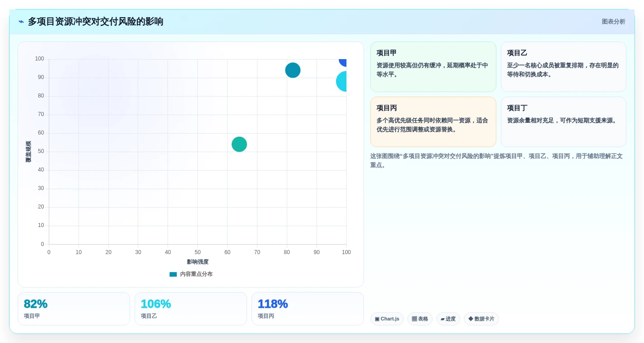Toggle the 内容重点分布 legend color box

tap(173, 274)
